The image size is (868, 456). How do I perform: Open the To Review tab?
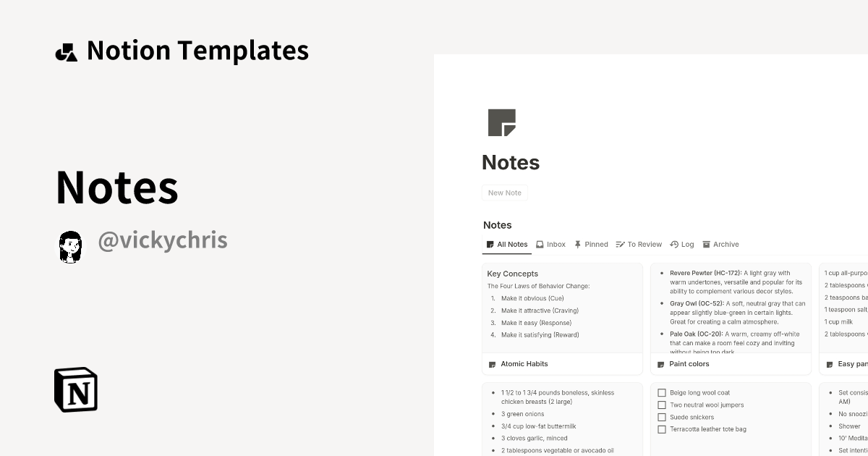pyautogui.click(x=639, y=244)
